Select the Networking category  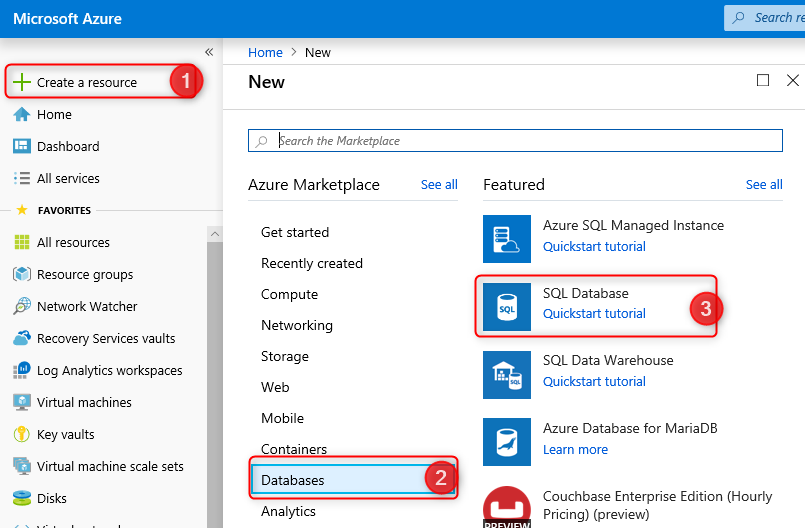pos(297,325)
